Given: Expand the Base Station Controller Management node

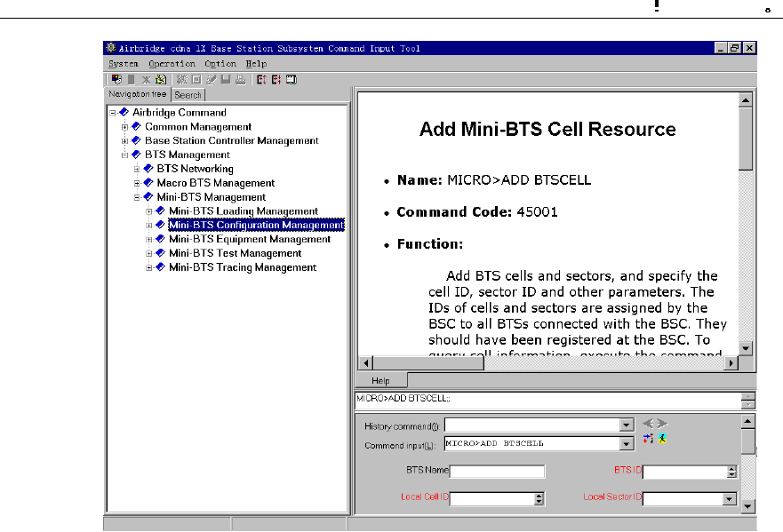Looking at the screenshot, I should [124, 140].
